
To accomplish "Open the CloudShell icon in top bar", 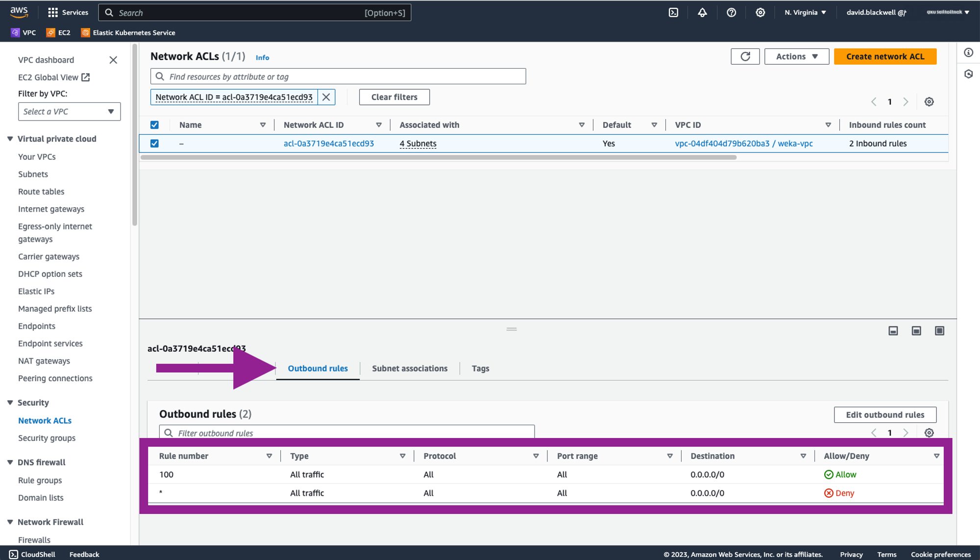I will pyautogui.click(x=673, y=13).
